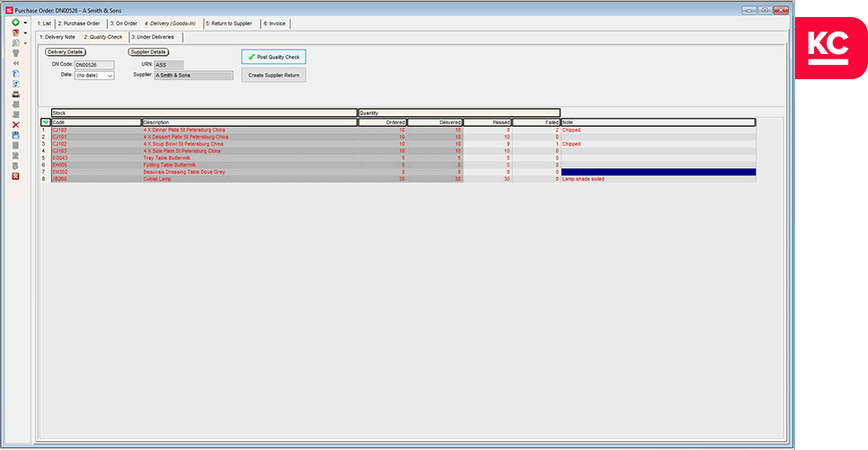Click the red square close icon in sidebar
This screenshot has width=868, height=450.
pos(15,176)
